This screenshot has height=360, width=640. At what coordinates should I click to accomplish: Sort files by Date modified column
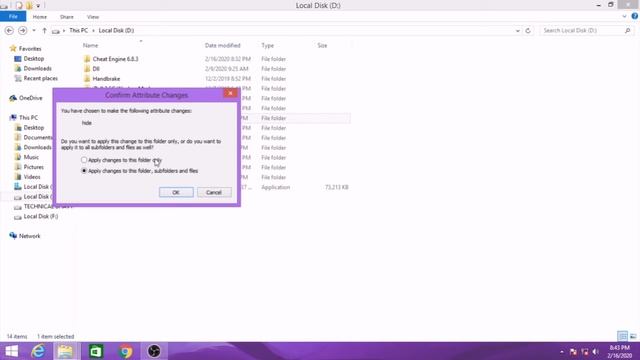(222, 45)
